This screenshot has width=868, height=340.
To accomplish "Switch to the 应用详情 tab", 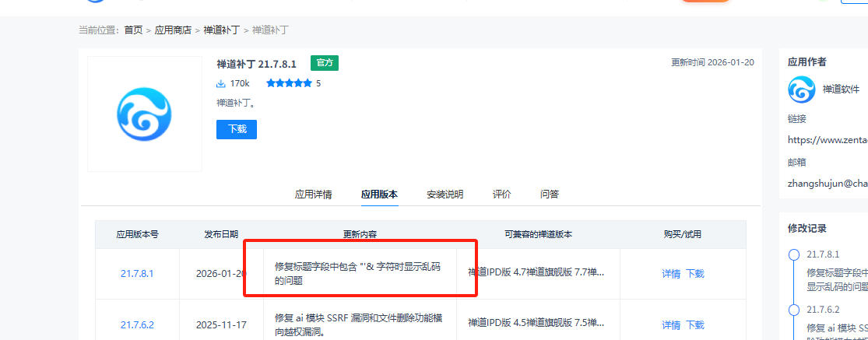I will click(x=313, y=195).
